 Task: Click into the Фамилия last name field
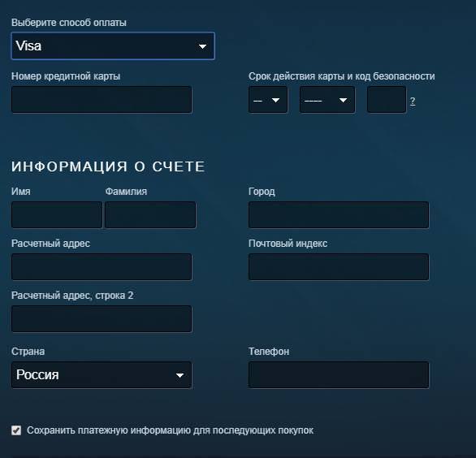(x=150, y=215)
